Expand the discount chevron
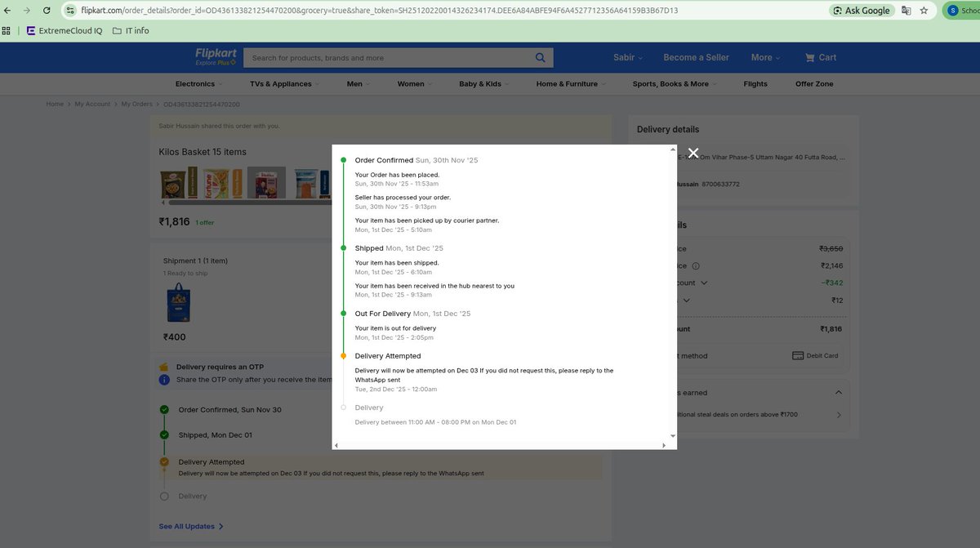Screen dimensions: 980x548 [704, 283]
